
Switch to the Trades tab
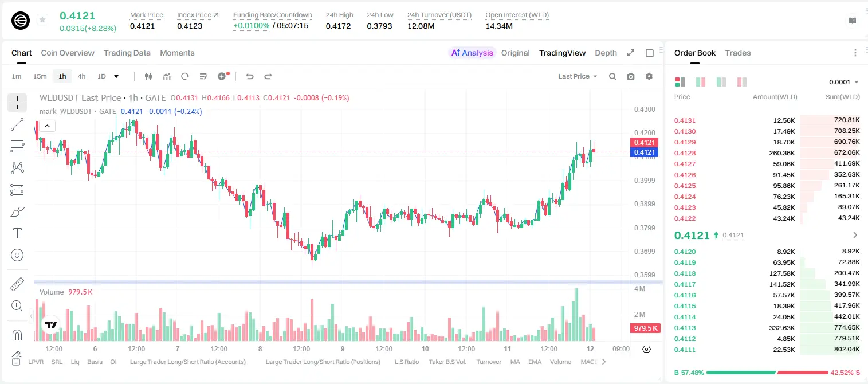click(738, 53)
